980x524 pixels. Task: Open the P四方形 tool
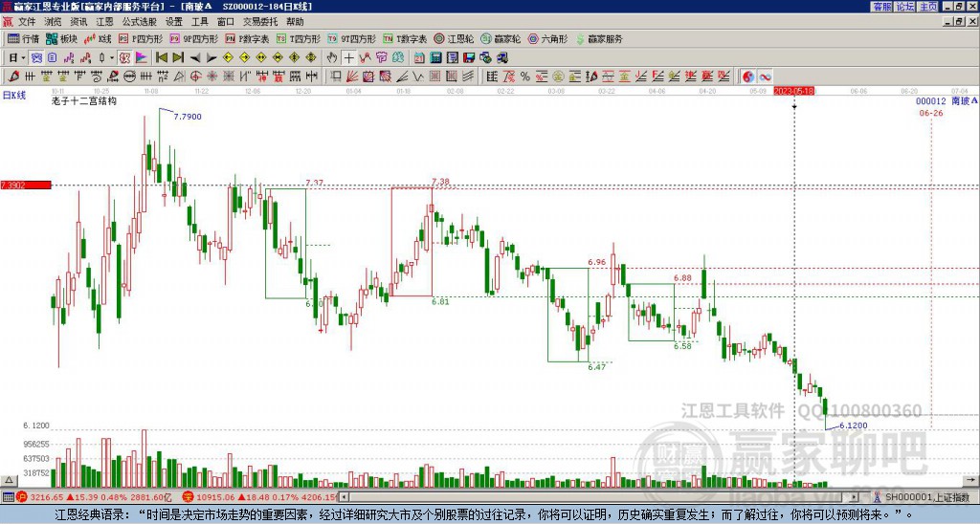point(141,38)
